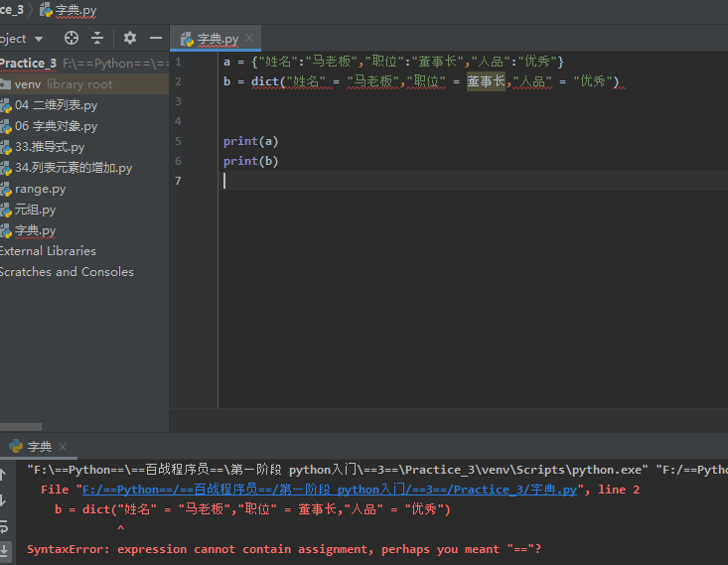Open 34.列表元素的增加.py file
The height and width of the screenshot is (565, 728).
pos(73,168)
